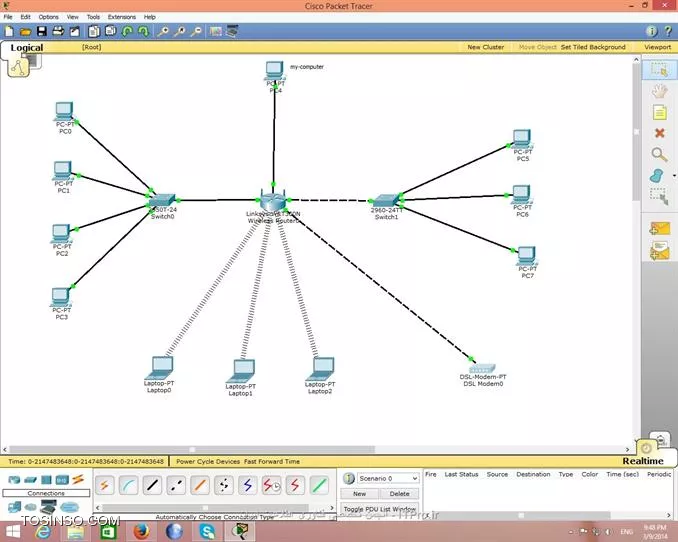The image size is (678, 542).
Task: Select the blue coaxial cable
Action: (247, 485)
